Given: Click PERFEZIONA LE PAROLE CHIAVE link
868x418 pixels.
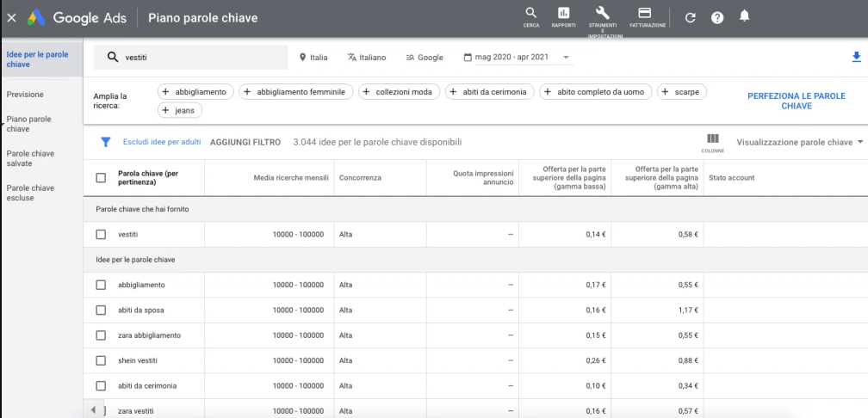Looking at the screenshot, I should 796,101.
